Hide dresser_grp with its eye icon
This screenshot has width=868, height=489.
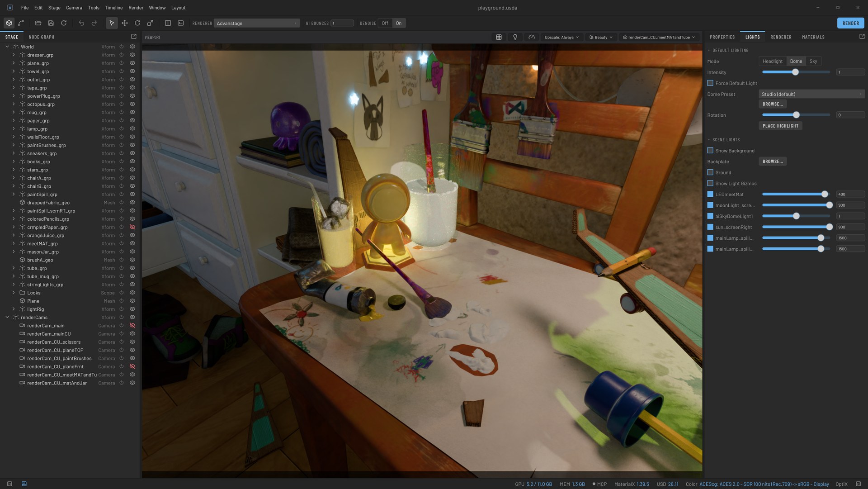132,55
